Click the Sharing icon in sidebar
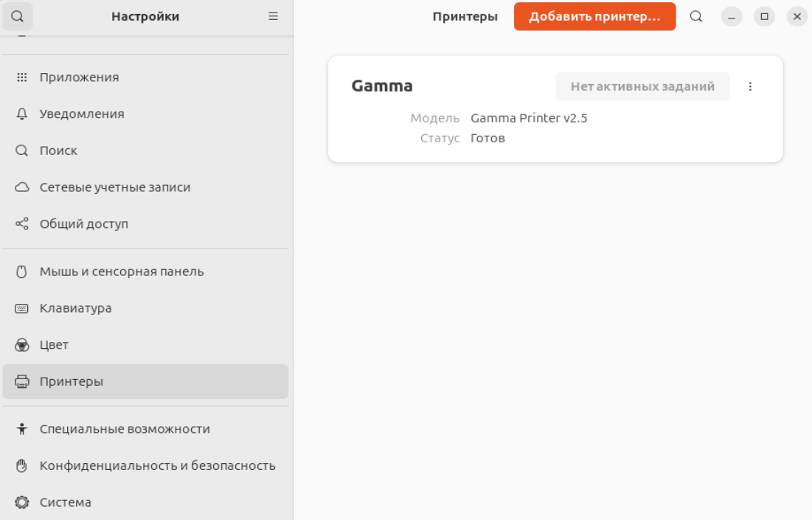 coord(22,223)
